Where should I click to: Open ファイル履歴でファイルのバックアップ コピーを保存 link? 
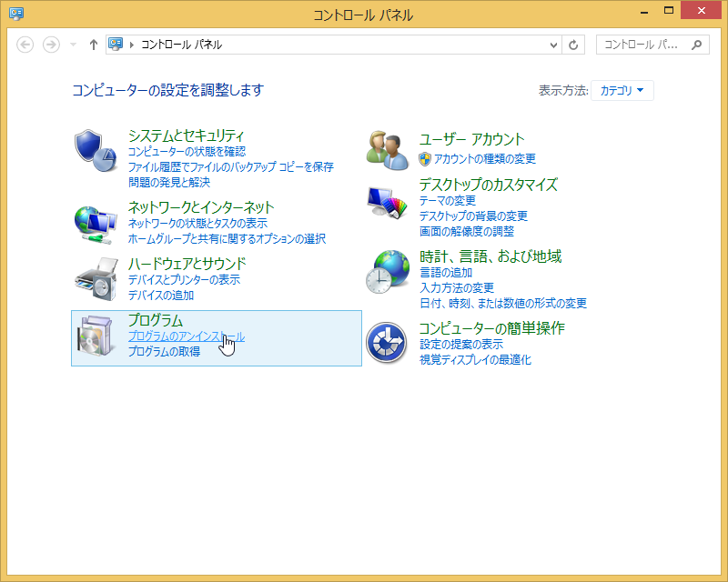tap(231, 166)
